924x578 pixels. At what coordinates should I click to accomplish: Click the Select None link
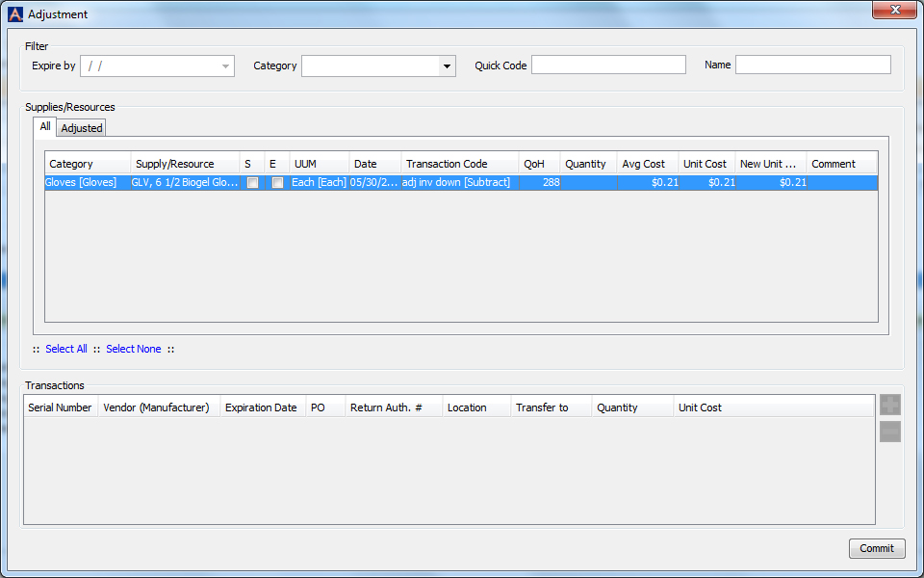tap(134, 349)
